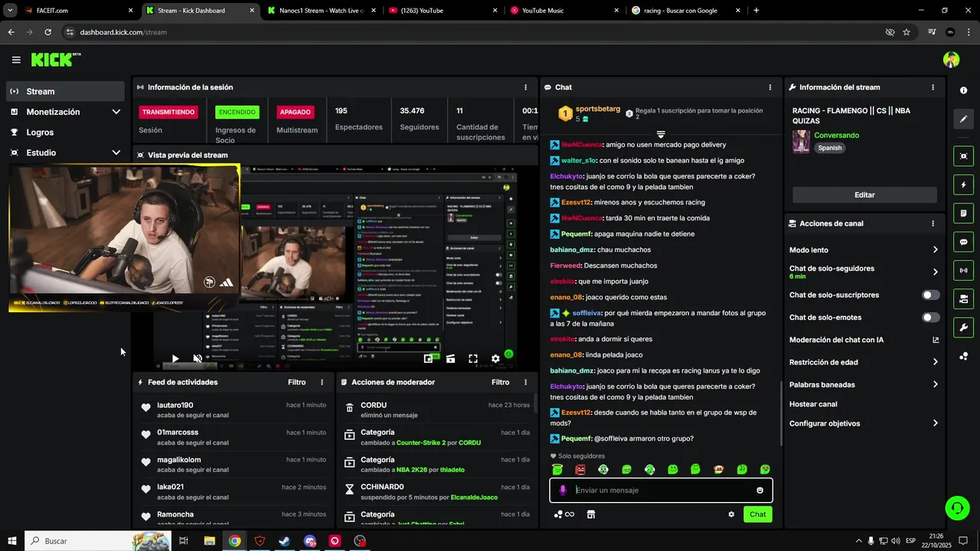Click the layout panels icon in right sidebar
980x551 pixels.
coord(963,298)
